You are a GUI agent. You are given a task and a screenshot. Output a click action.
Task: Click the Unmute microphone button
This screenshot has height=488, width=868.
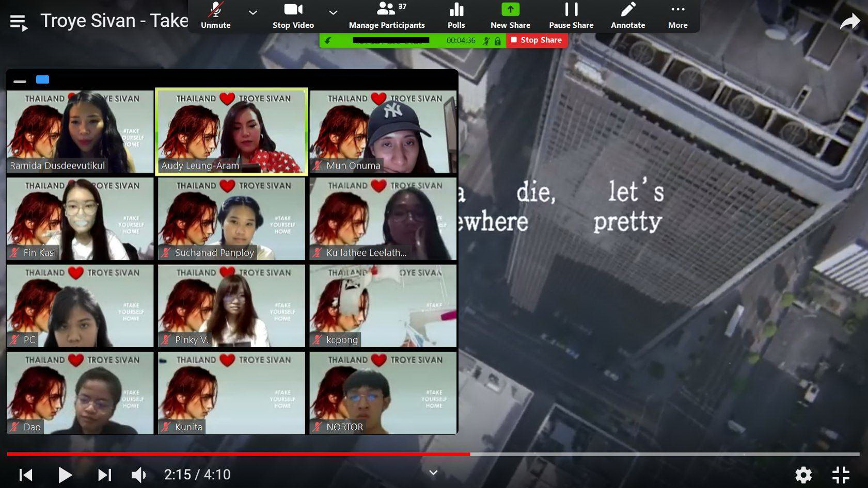215,16
